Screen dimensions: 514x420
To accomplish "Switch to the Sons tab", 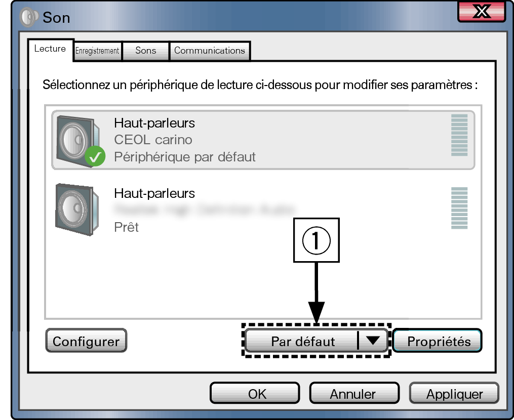I will tap(145, 51).
